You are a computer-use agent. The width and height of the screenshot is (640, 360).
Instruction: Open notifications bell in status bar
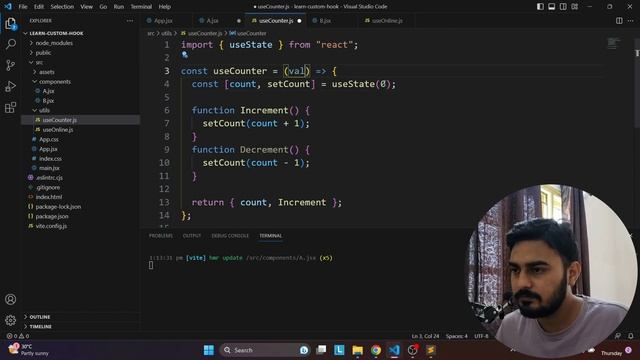point(631,336)
